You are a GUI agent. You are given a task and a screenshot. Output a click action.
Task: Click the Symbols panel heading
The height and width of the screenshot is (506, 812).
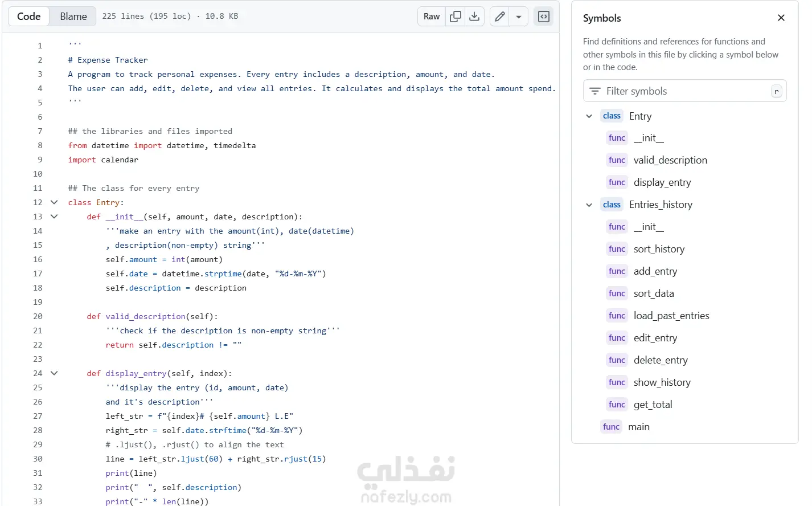point(602,18)
